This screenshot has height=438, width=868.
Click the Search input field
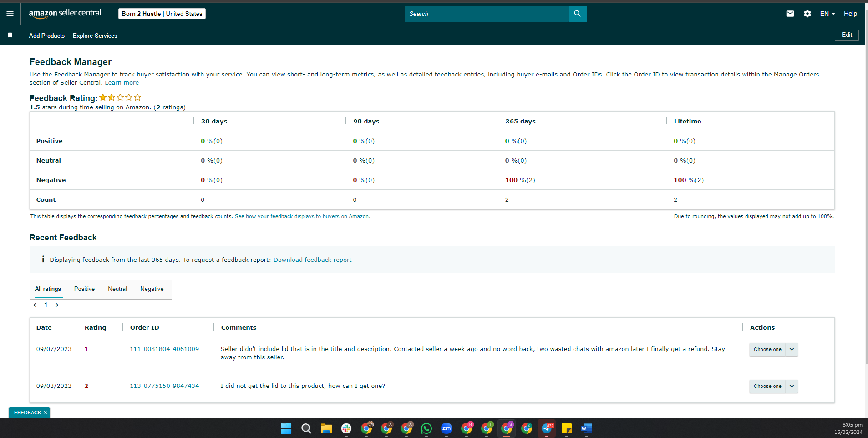pos(486,14)
